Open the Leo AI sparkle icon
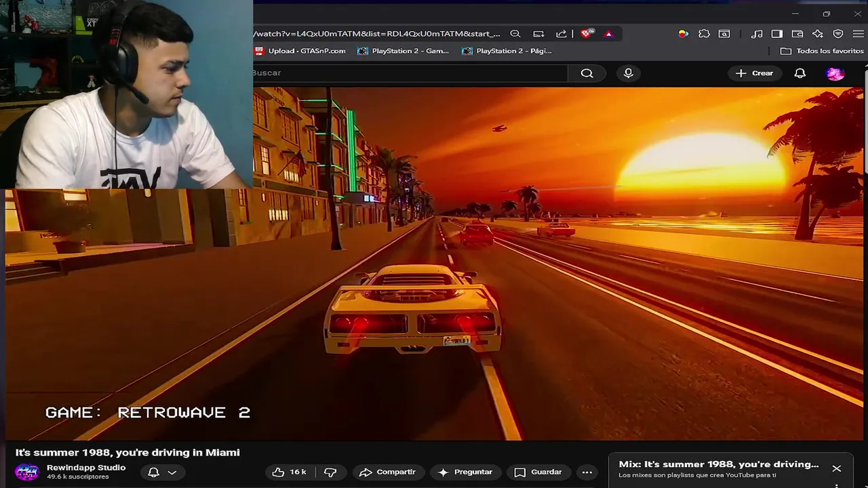Viewport: 868px width, 488px height. click(818, 34)
